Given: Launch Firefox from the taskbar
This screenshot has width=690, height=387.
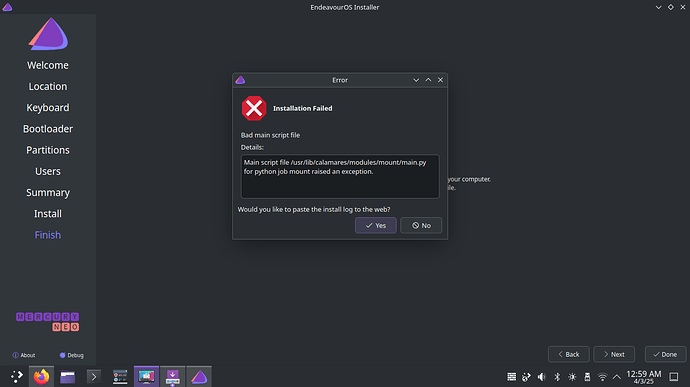Looking at the screenshot, I should pyautogui.click(x=41, y=377).
